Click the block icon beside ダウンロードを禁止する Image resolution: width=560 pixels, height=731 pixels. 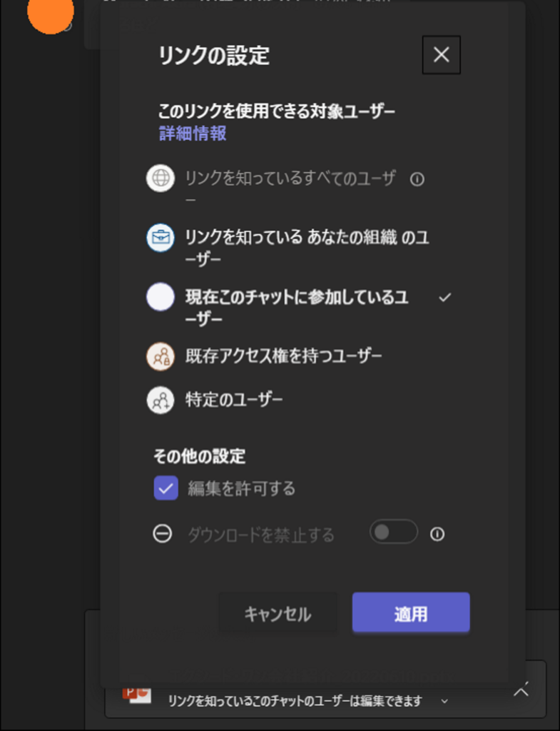click(x=163, y=534)
